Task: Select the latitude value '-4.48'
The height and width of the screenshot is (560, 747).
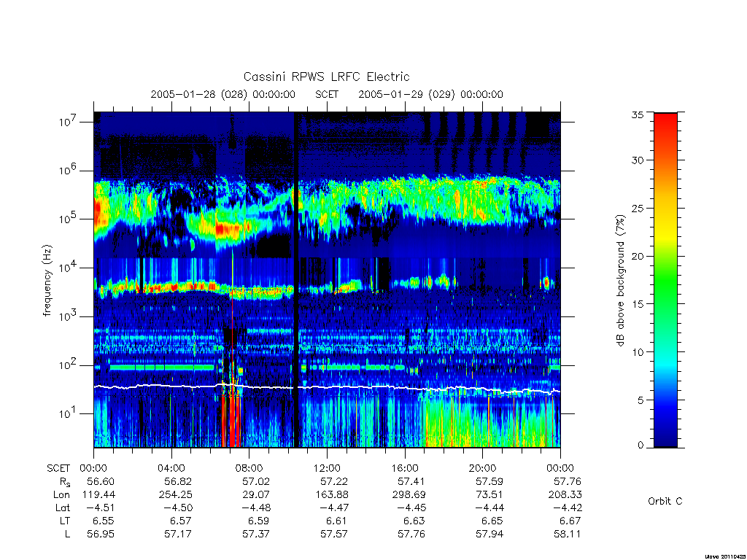Action: pos(255,507)
